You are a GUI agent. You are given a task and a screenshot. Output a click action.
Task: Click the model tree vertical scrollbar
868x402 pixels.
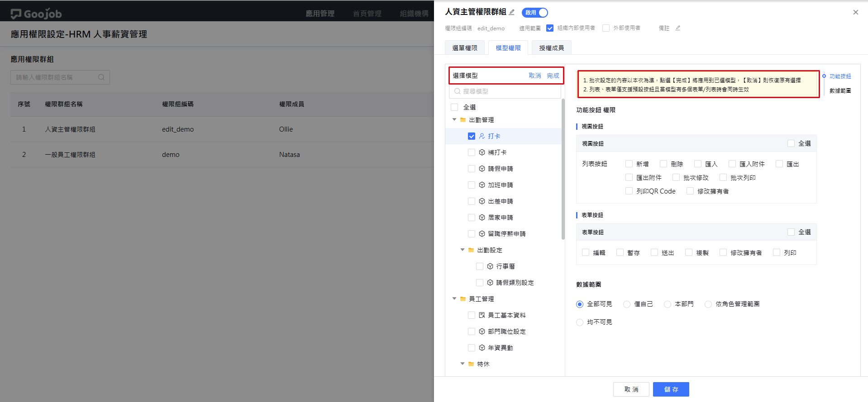563,169
